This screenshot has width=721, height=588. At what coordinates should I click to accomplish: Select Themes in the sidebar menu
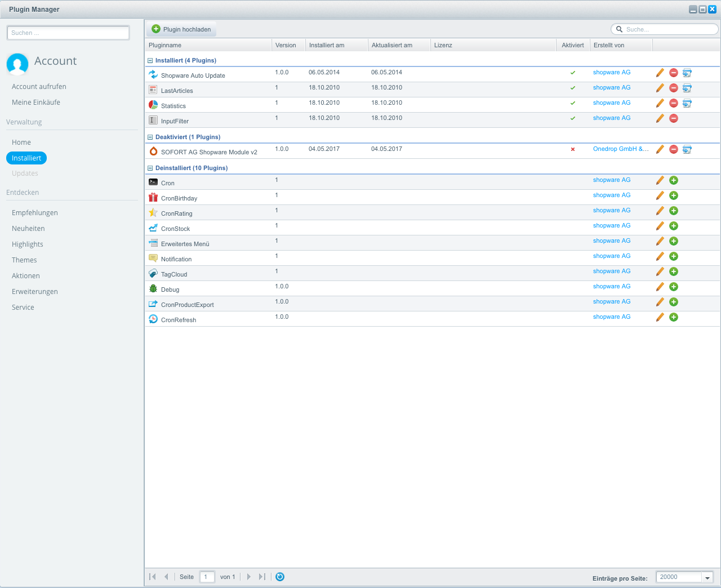[x=24, y=260]
